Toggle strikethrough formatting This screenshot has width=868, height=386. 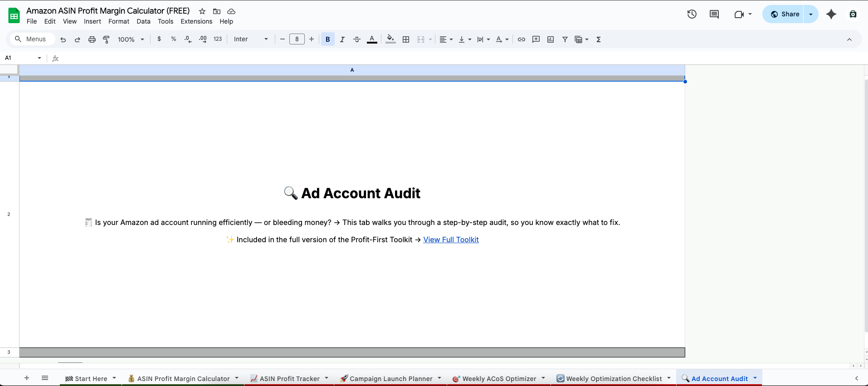(x=357, y=39)
